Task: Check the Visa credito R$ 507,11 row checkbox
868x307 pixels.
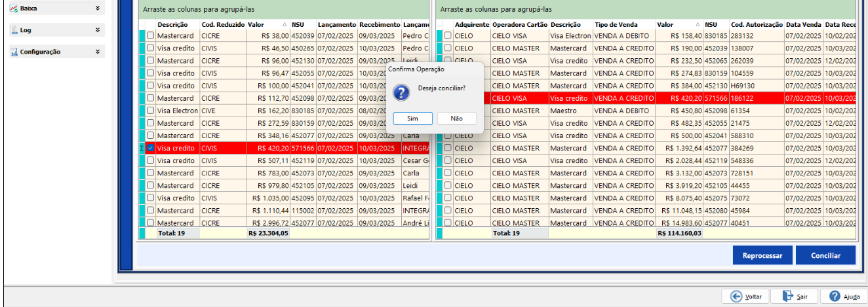Action: [151, 161]
